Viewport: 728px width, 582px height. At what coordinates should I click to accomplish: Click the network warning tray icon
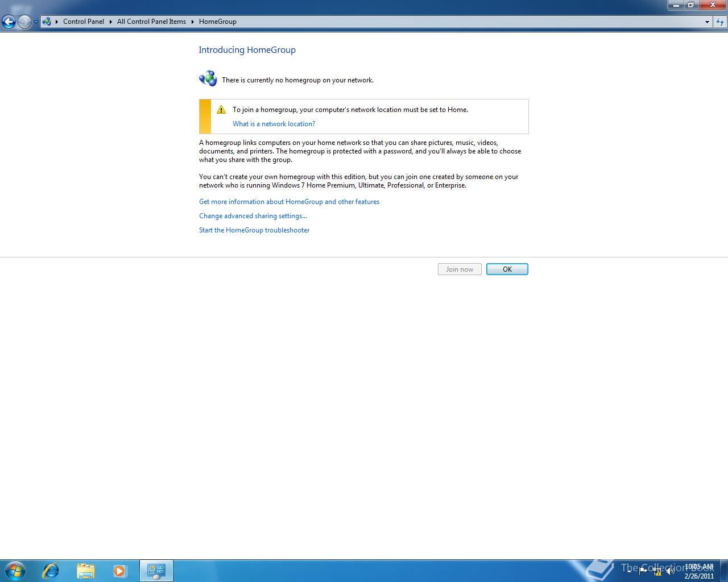[657, 571]
